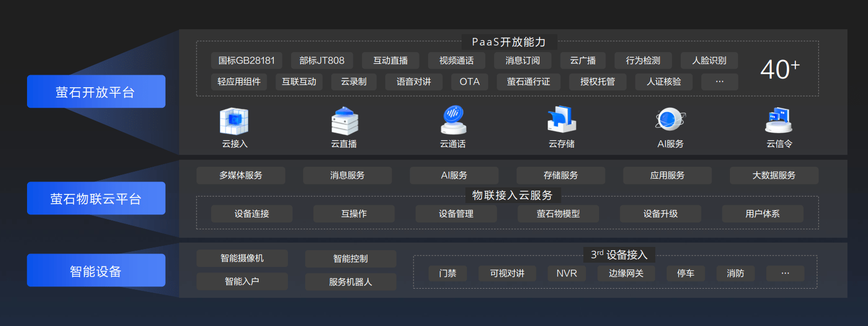868x326 pixels.
Task: Select the 设备升级 chip
Action: [661, 214]
